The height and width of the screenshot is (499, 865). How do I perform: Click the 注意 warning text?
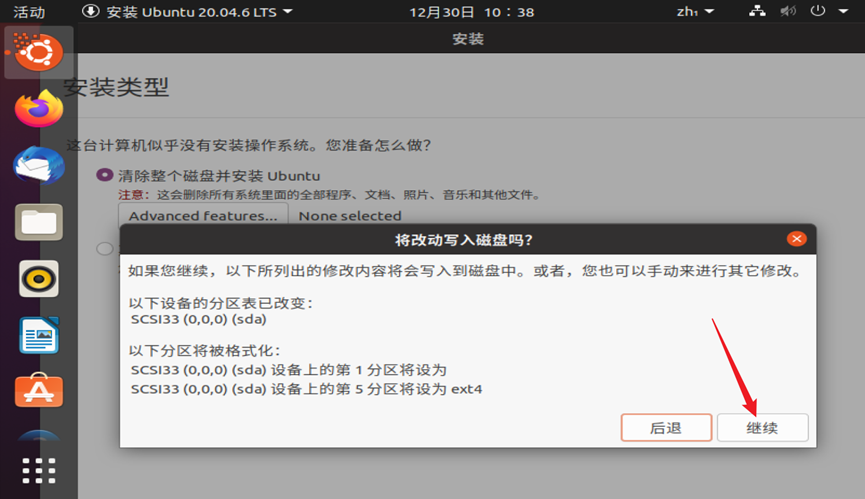[329, 195]
